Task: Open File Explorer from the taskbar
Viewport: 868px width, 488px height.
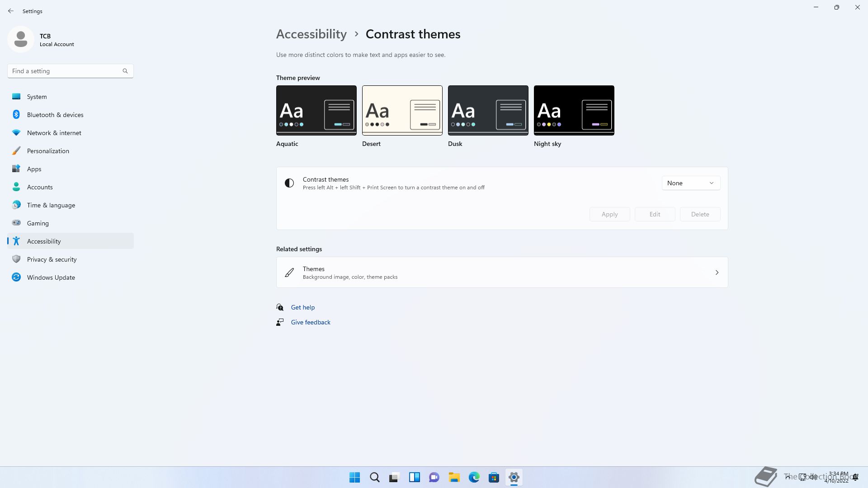Action: (x=454, y=477)
